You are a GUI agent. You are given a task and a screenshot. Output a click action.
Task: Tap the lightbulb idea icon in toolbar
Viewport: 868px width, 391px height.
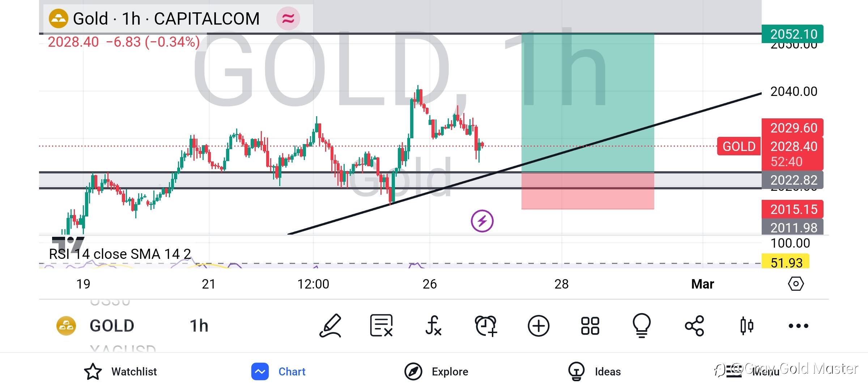point(642,325)
